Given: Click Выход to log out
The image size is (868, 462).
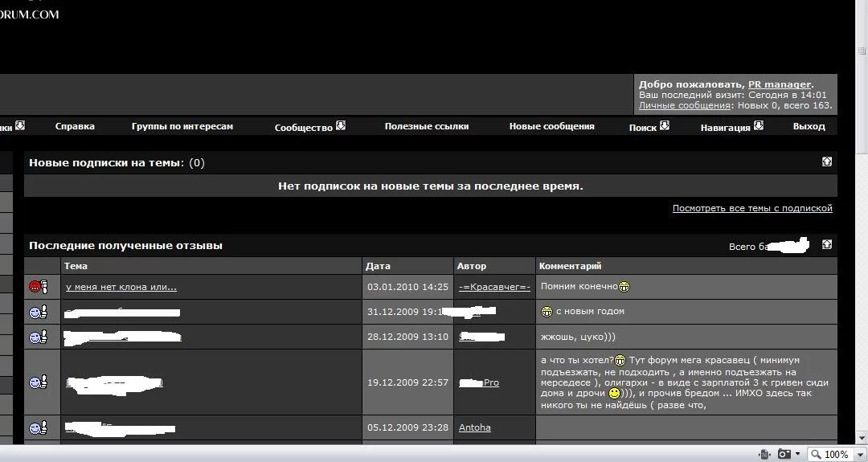Looking at the screenshot, I should click(x=809, y=126).
